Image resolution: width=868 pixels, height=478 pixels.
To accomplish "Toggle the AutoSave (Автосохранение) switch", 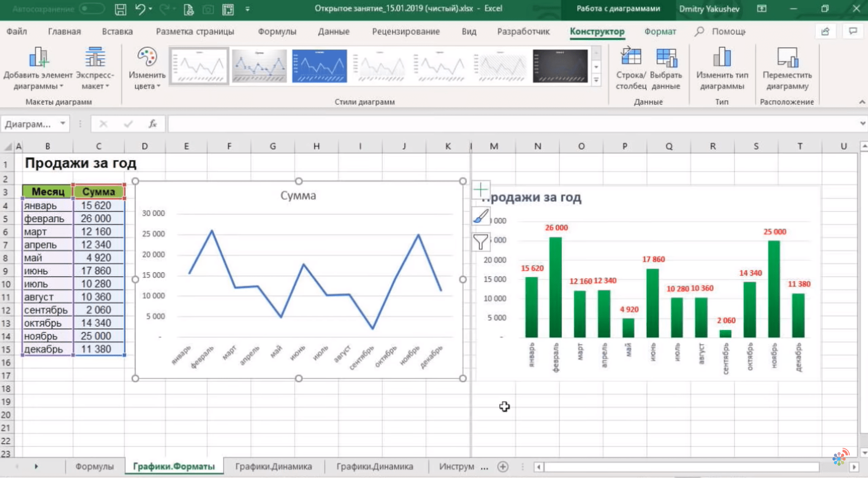I will pyautogui.click(x=91, y=9).
